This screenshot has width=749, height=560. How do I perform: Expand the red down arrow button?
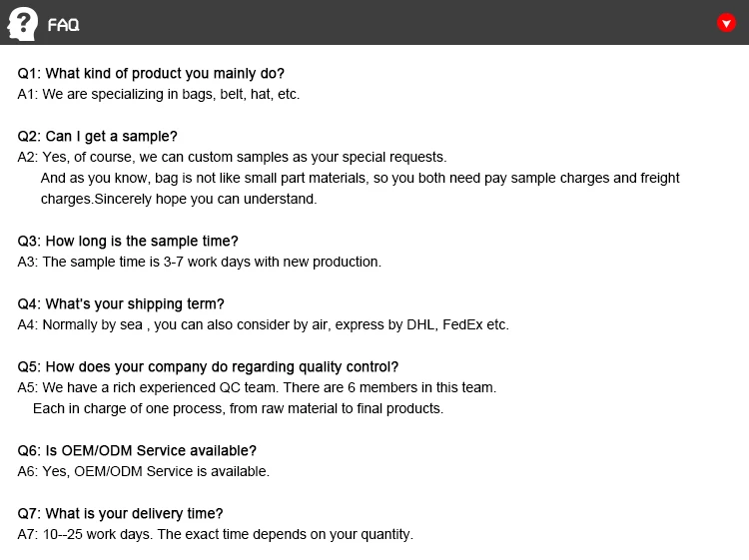click(726, 23)
